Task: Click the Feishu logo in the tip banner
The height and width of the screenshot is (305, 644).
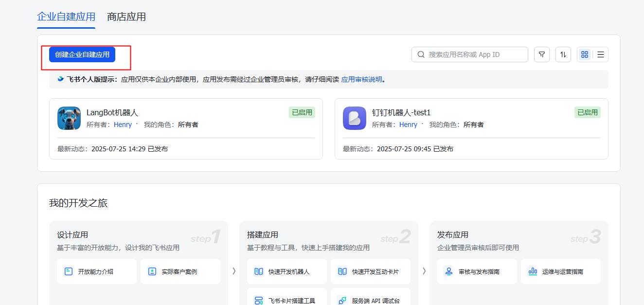Action: (61, 79)
